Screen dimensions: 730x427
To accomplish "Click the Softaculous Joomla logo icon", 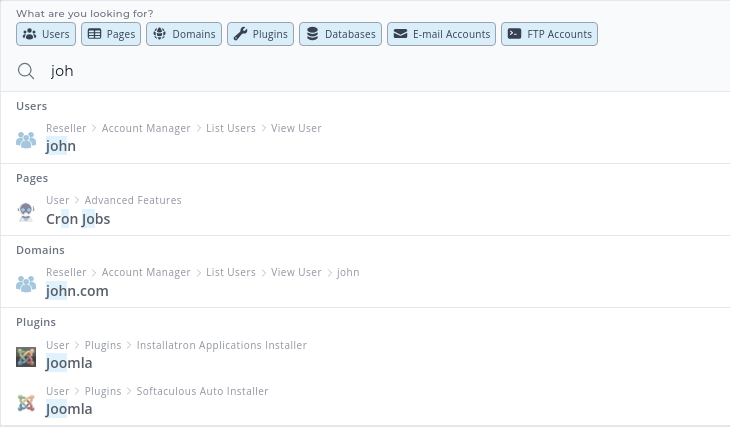I will 26,403.
